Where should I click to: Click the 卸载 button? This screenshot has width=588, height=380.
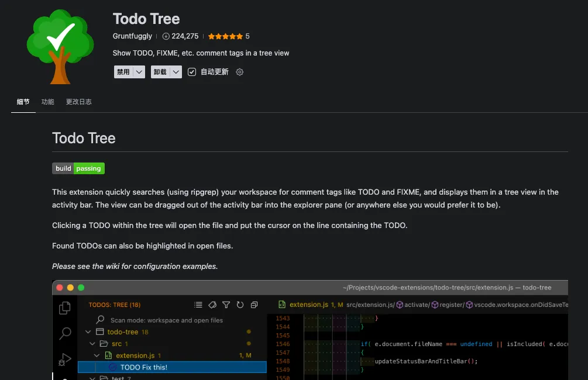[x=160, y=72]
